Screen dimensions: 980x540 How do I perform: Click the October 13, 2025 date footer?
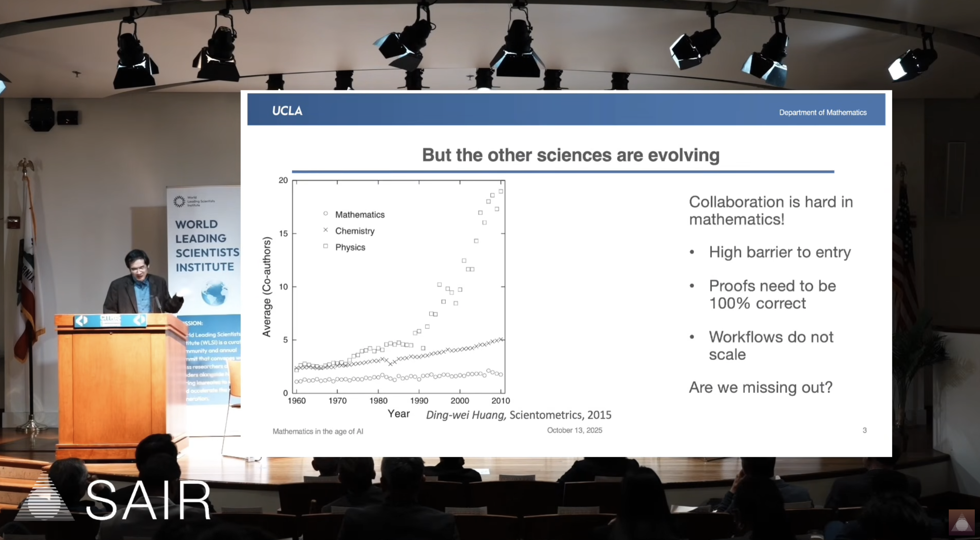(x=574, y=430)
